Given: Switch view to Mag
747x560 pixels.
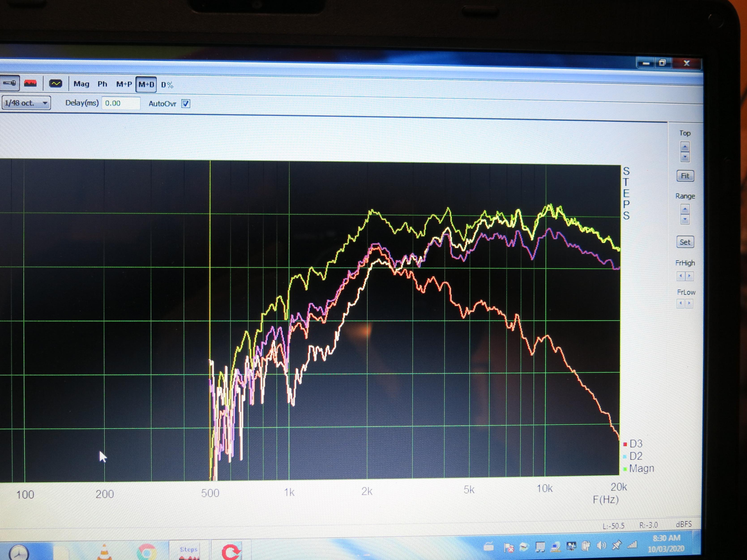Looking at the screenshot, I should (81, 84).
